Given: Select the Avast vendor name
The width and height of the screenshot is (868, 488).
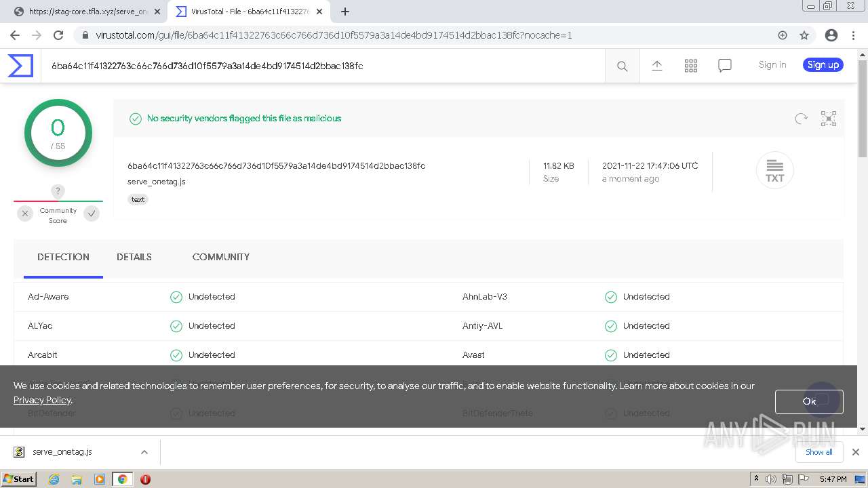Looking at the screenshot, I should (x=473, y=355).
